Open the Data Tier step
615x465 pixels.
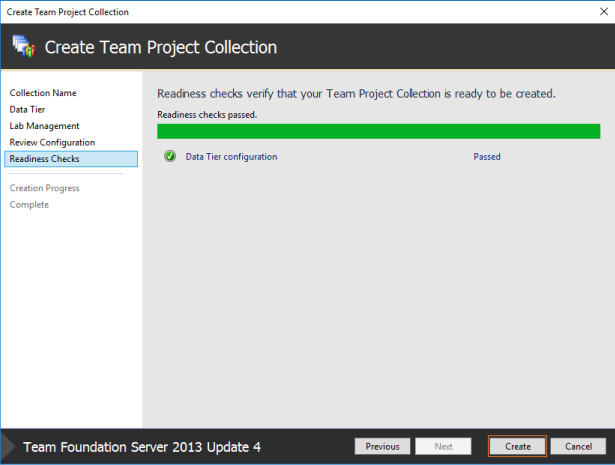point(27,109)
